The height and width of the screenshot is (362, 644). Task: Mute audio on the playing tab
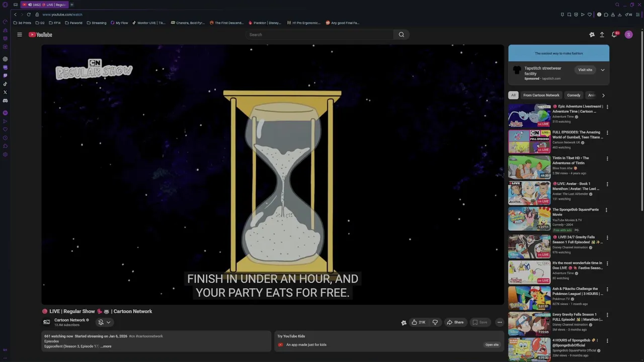pyautogui.click(x=29, y=5)
